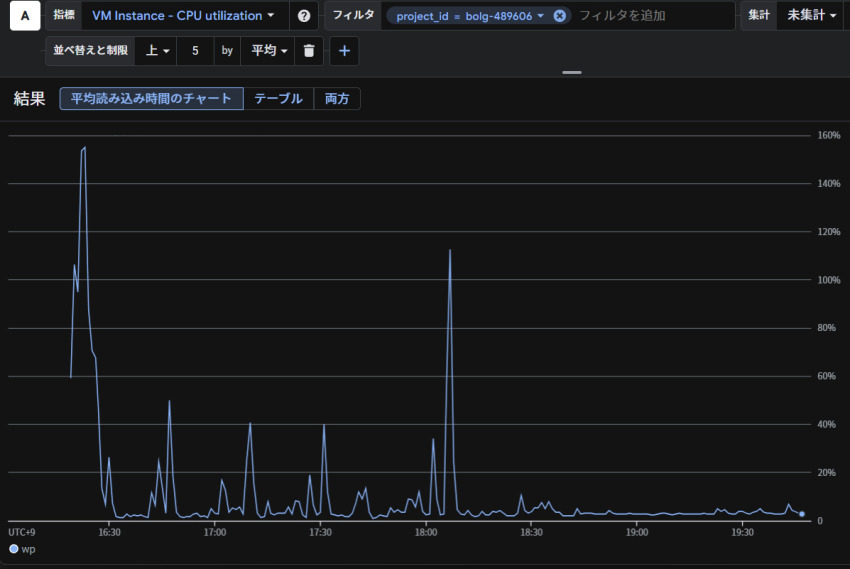Expand the 未集計 aggregation dropdown
The height and width of the screenshot is (569, 850).
pyautogui.click(x=811, y=16)
